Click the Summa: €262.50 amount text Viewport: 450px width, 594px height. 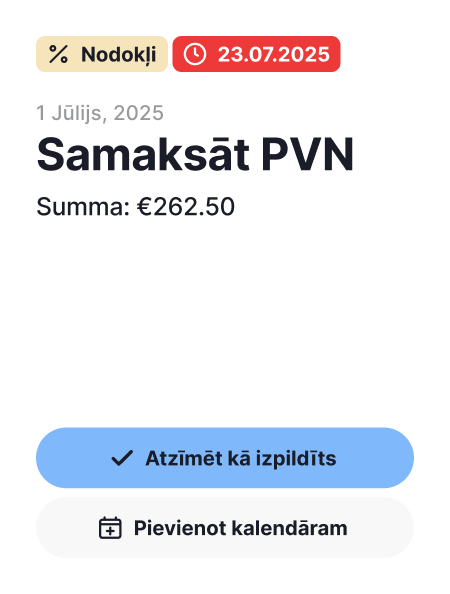point(136,206)
